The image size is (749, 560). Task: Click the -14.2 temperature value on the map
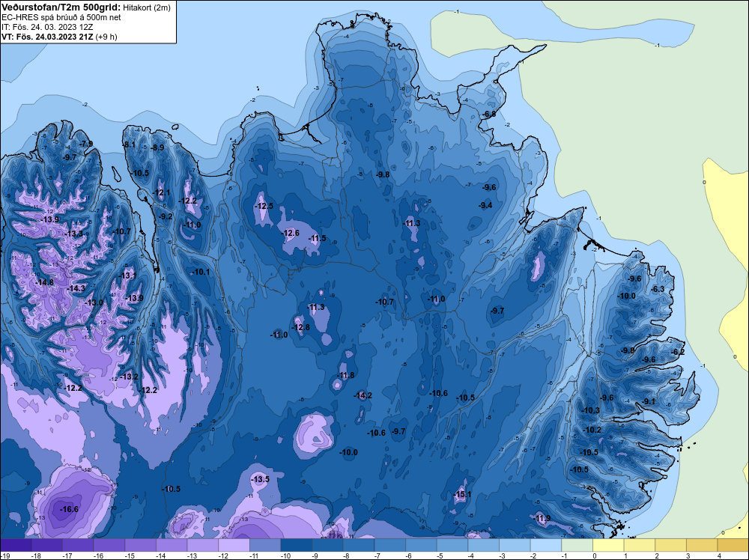(363, 395)
